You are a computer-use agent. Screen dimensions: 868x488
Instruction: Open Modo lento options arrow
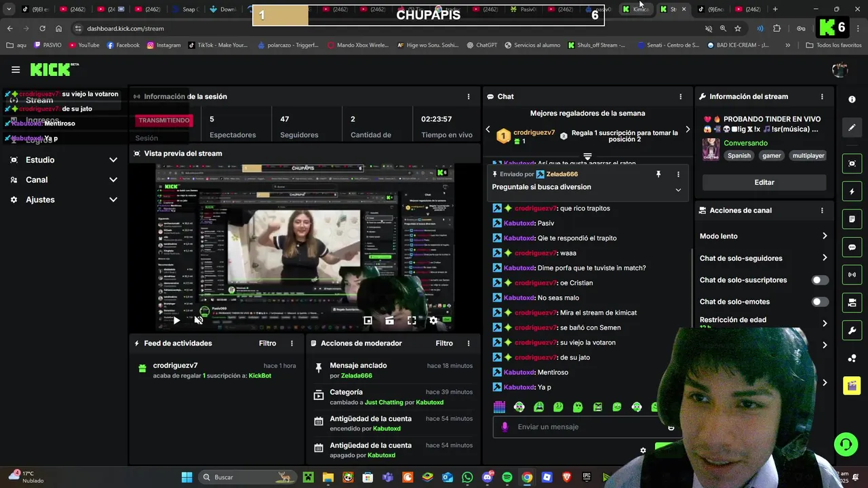825,236
